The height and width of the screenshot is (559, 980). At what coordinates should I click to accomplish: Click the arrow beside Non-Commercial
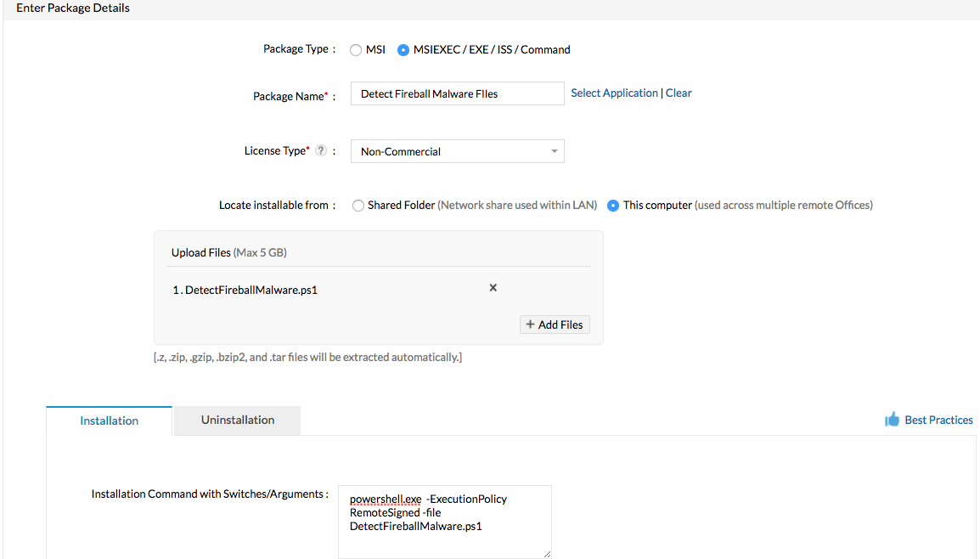(554, 151)
